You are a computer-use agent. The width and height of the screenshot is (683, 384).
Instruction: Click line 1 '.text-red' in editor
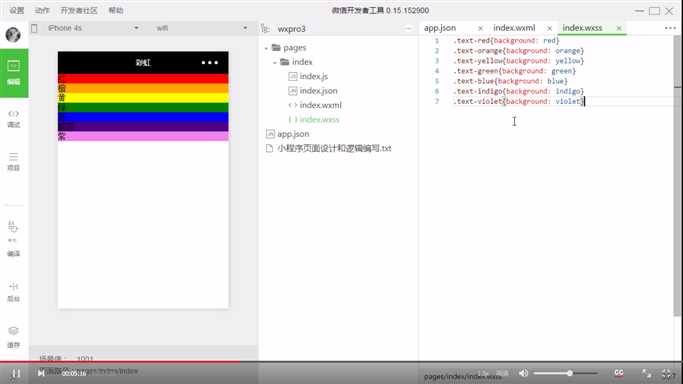506,40
